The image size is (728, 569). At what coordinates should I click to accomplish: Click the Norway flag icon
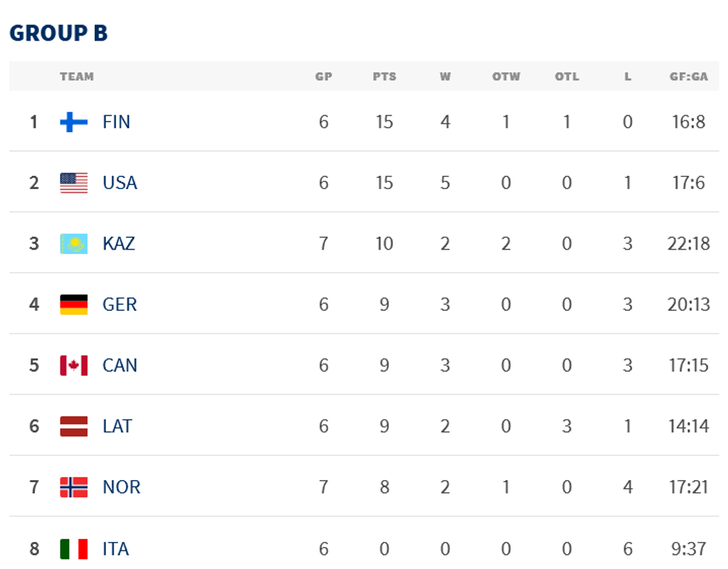74,487
